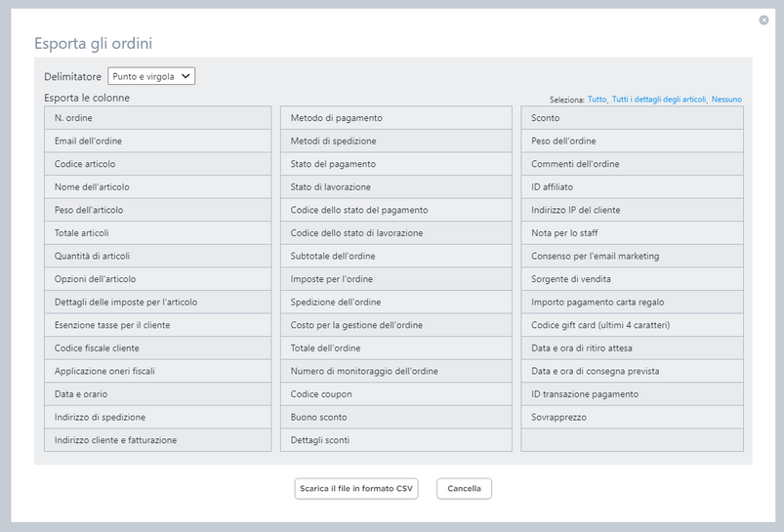Toggle the N. ordine column
Image resolution: width=784 pixels, height=532 pixels.
pos(157,118)
